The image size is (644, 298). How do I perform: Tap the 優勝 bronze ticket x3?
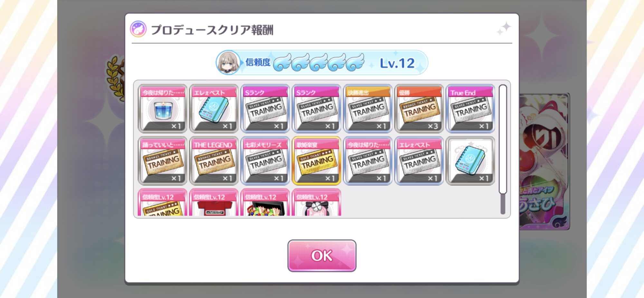(x=419, y=108)
